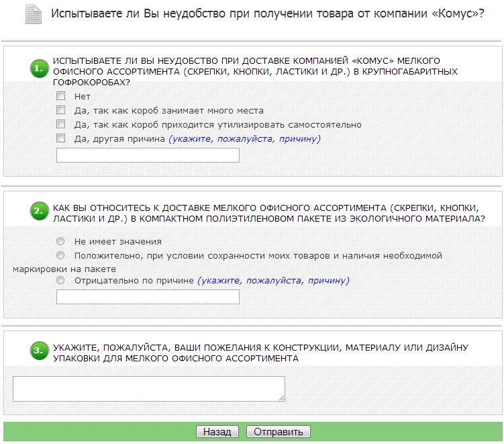Select 'Не имеет значения' radio button
The width and height of the screenshot is (504, 444).
click(x=60, y=241)
